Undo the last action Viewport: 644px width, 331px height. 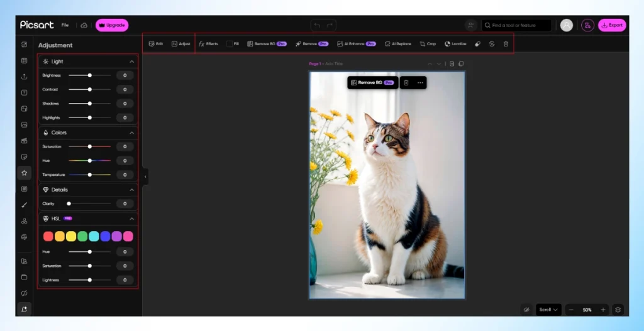317,25
